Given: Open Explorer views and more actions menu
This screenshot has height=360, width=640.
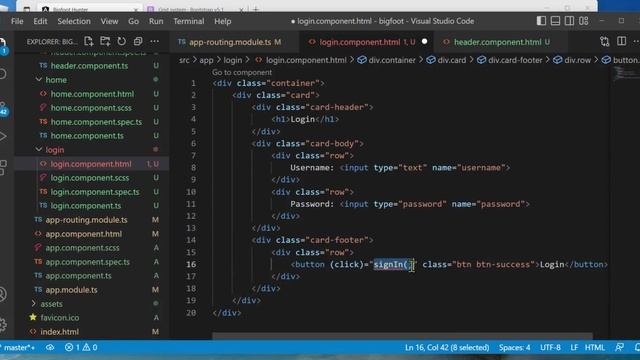Looking at the screenshot, I should point(154,41).
